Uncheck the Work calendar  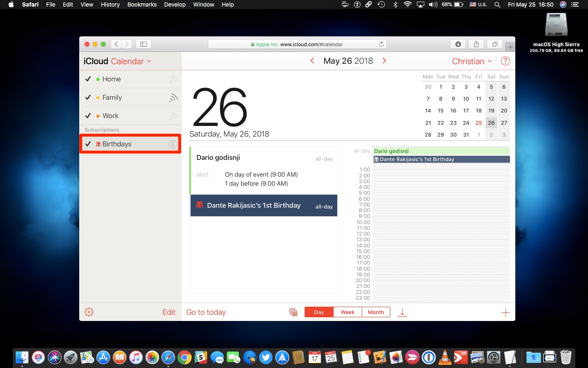click(x=88, y=116)
